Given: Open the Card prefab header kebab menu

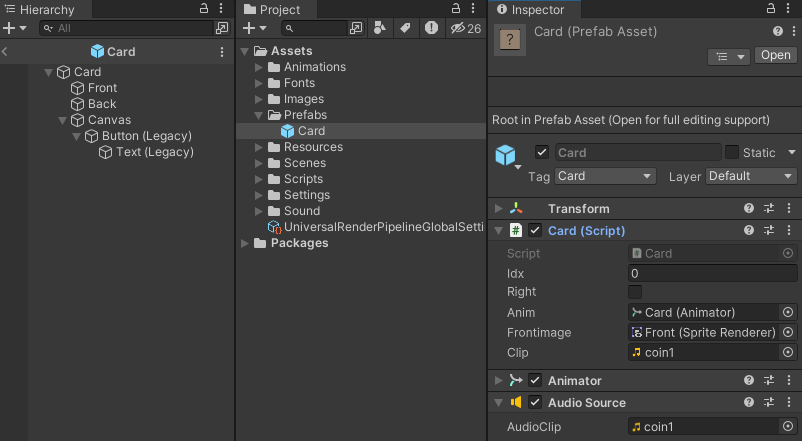Looking at the screenshot, I should pos(221,52).
